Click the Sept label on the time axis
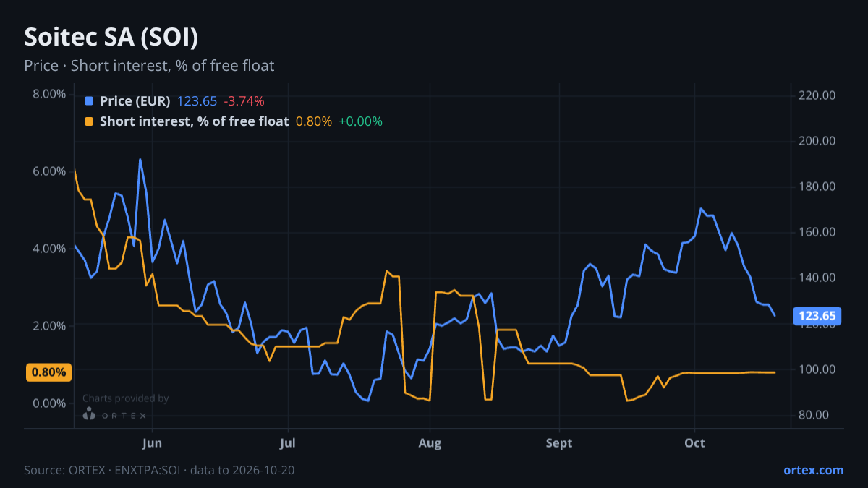This screenshot has height=488, width=868. point(559,442)
